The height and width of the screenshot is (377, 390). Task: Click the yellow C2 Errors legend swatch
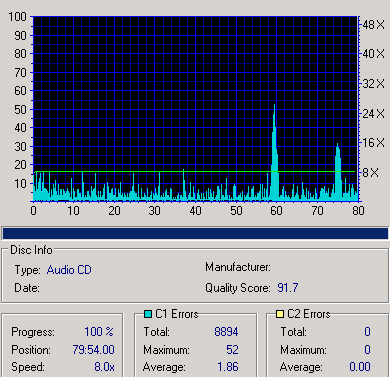pos(280,314)
